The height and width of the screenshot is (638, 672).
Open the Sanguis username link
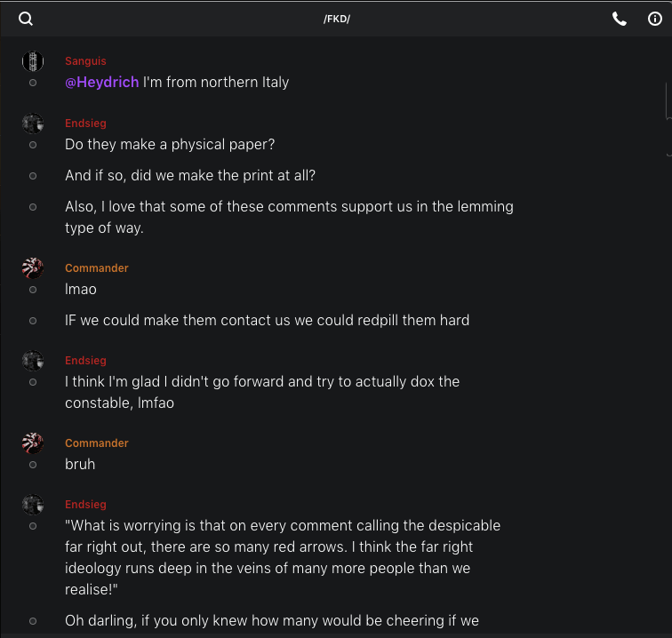(85, 61)
